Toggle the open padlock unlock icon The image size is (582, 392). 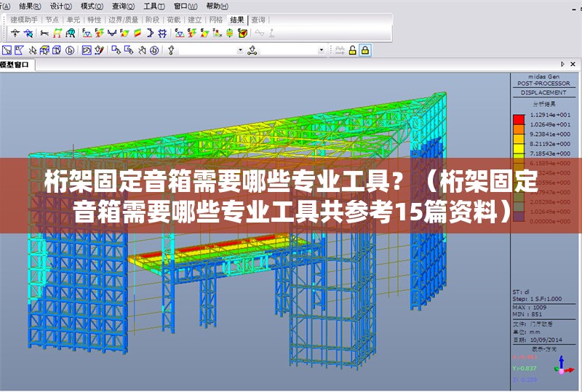point(352,50)
